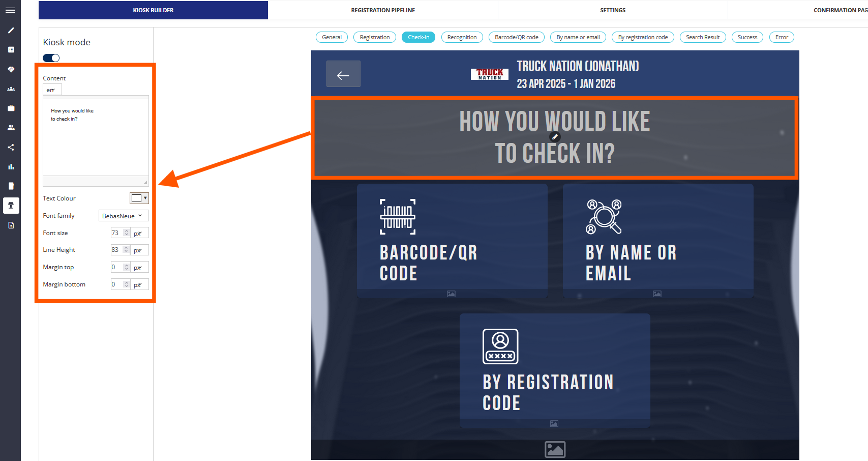
Task: Switch to the Registration Pipeline tab
Action: tap(383, 10)
